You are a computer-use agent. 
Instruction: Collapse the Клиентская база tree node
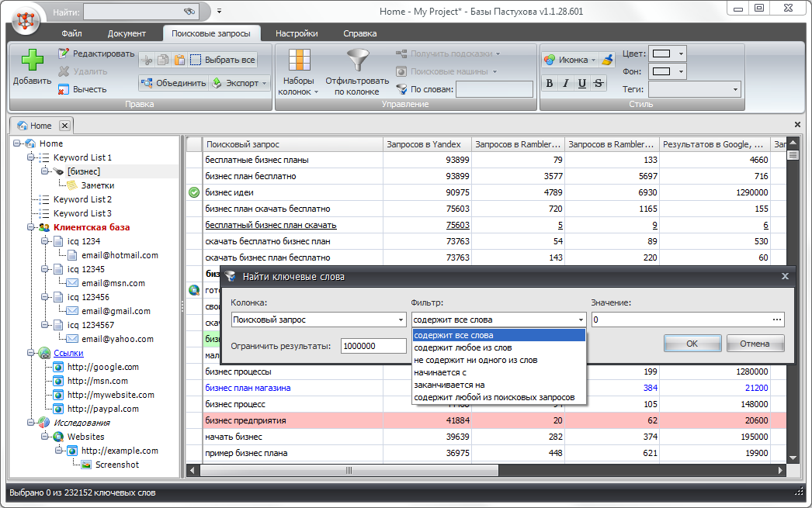30,227
